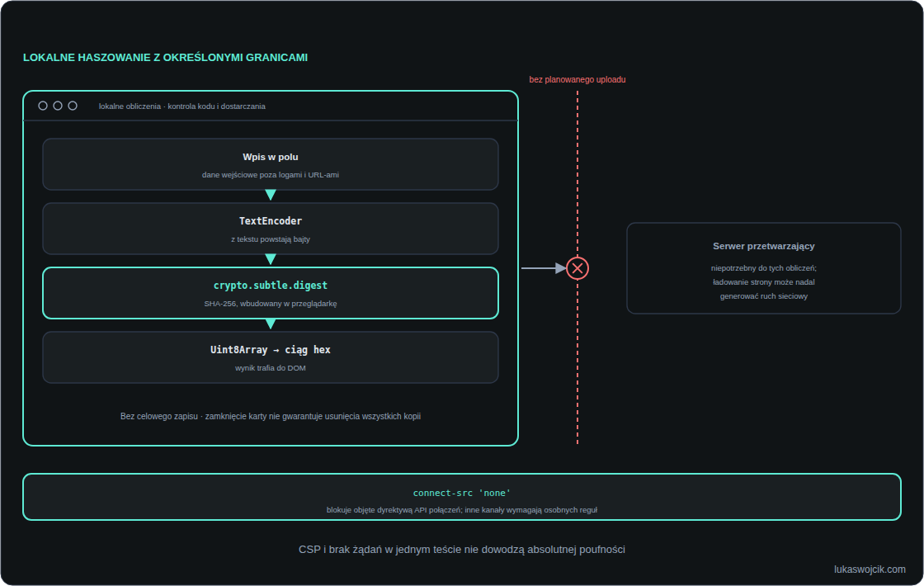This screenshot has height=586, width=924.
Task: Click the line ładowanie strony może nadal
Action: tap(764, 281)
